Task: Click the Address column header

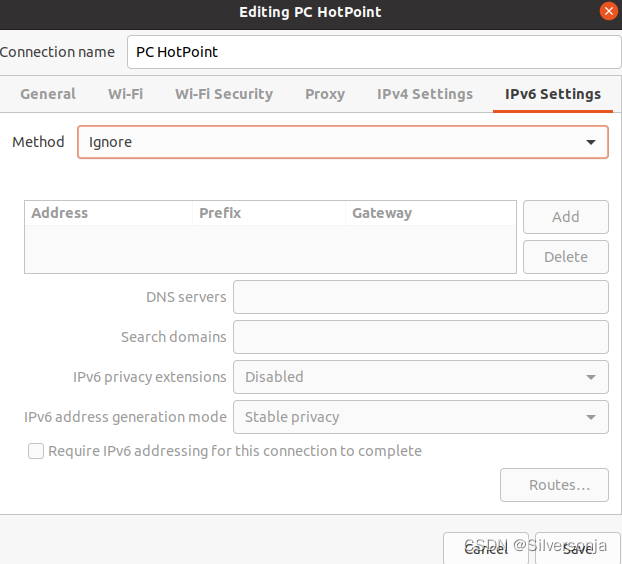Action: [x=108, y=213]
